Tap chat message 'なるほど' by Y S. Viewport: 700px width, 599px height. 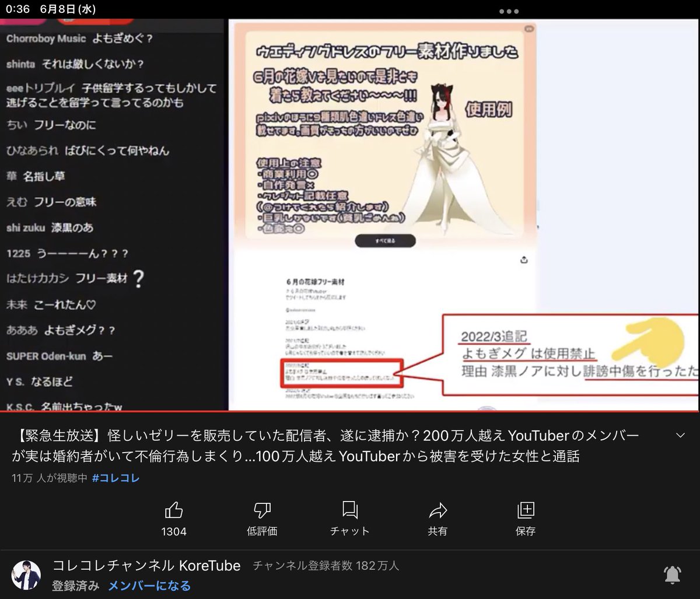click(x=39, y=381)
